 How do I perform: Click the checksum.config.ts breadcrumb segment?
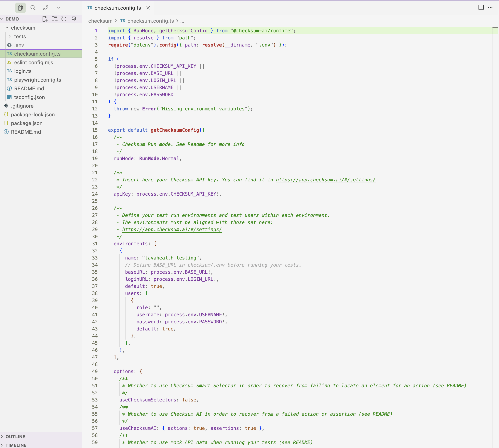pos(147,21)
